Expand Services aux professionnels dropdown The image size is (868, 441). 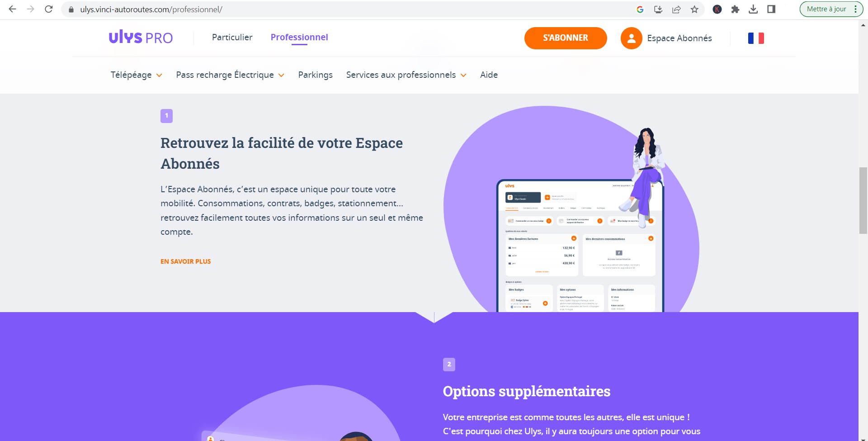coord(406,75)
